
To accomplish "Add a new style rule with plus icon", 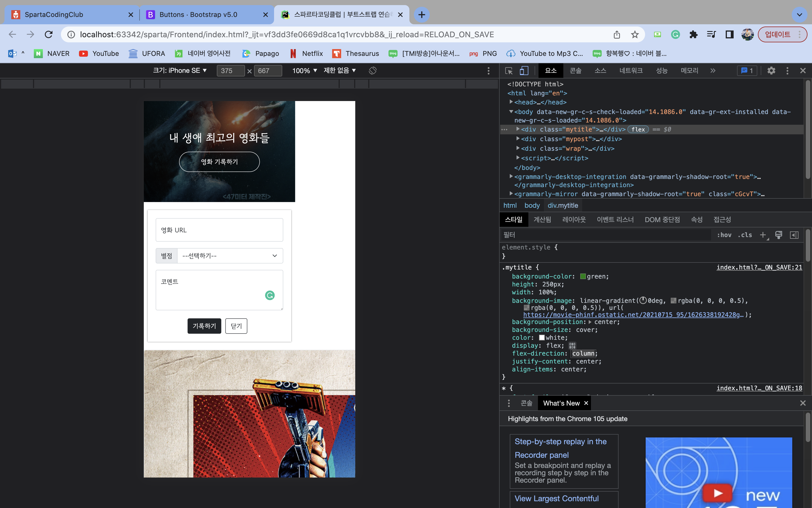I will point(763,235).
